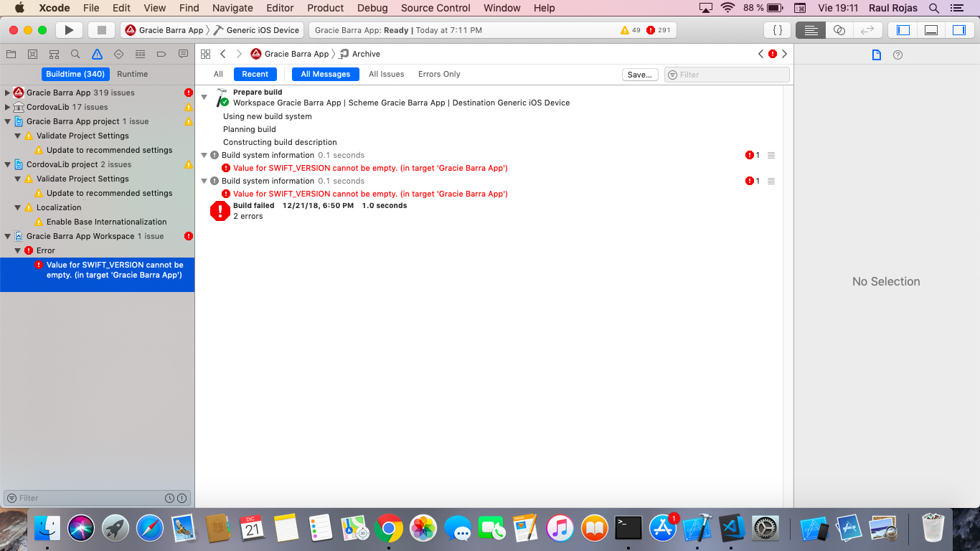Open the Debug menu
980x551 pixels.
point(372,8)
